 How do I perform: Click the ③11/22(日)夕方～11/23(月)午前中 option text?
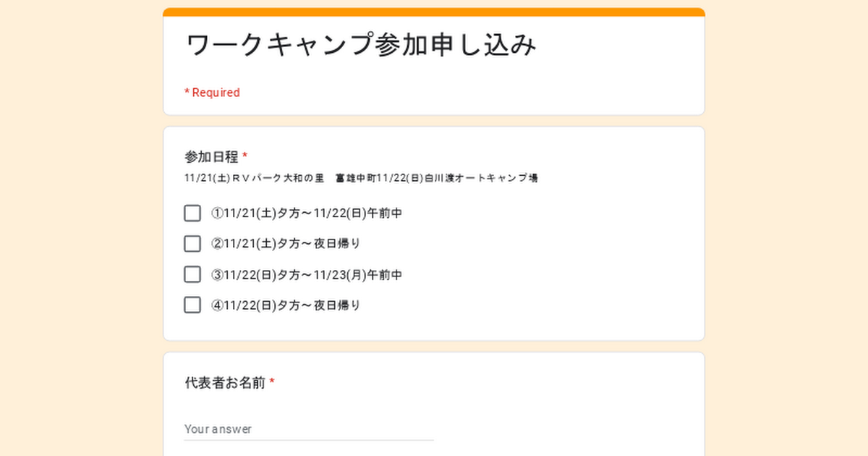coord(307,275)
